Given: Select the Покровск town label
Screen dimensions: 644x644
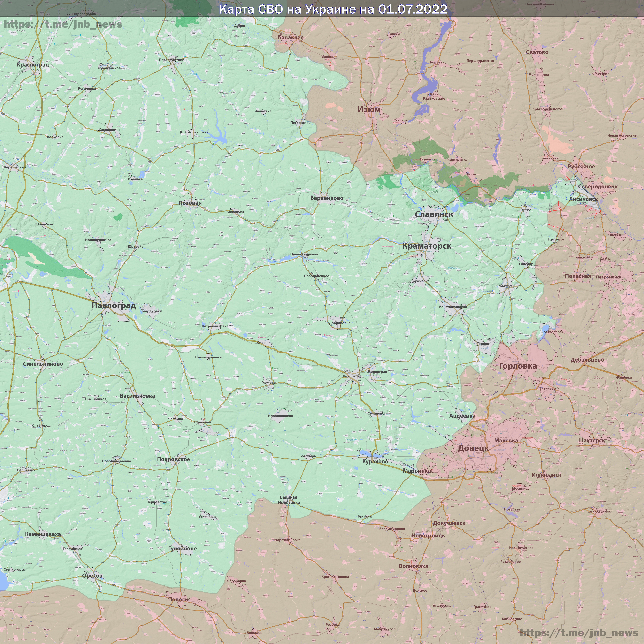Looking at the screenshot, I should point(351,376).
